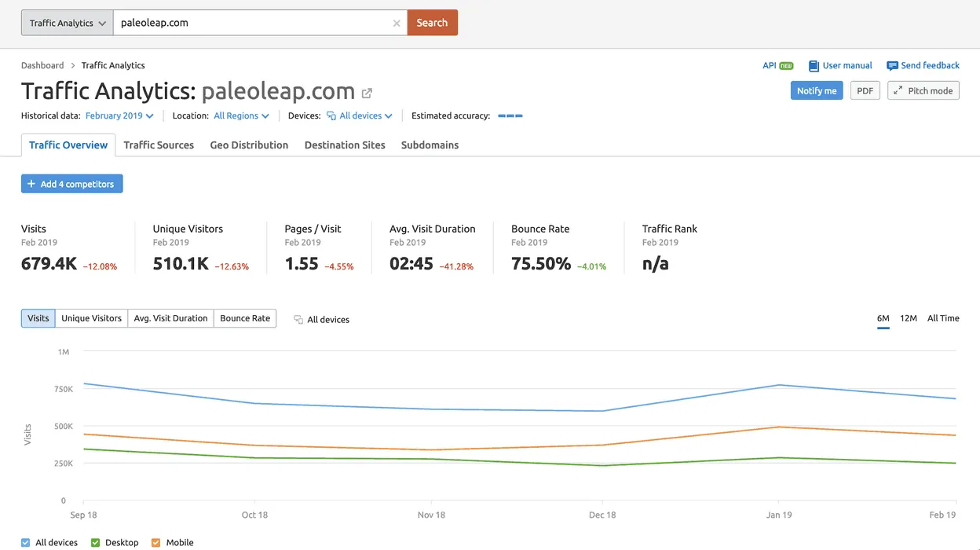Screen dimensions: 980x550
Task: Switch to the Traffic Sources tab
Action: click(x=159, y=145)
